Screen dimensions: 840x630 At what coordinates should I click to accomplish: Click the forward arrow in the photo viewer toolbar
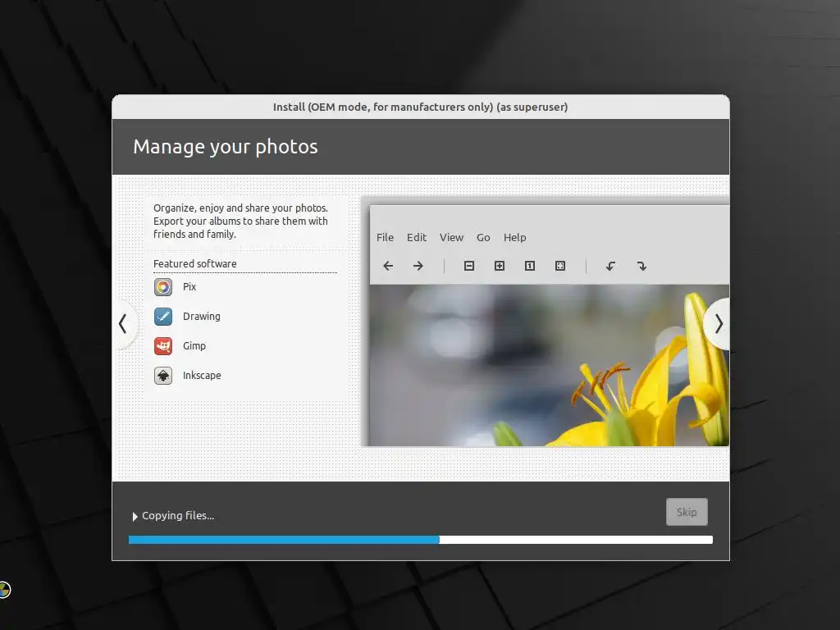[418, 266]
